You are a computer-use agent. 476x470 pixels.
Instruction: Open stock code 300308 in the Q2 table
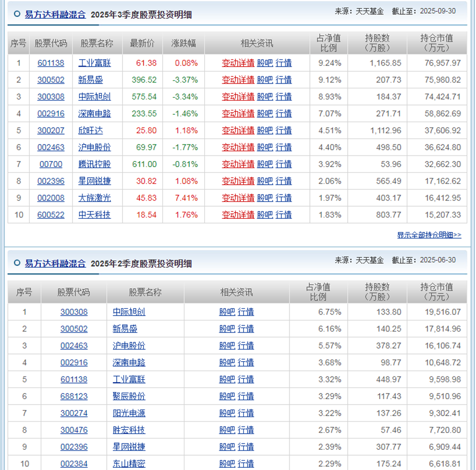click(74, 312)
